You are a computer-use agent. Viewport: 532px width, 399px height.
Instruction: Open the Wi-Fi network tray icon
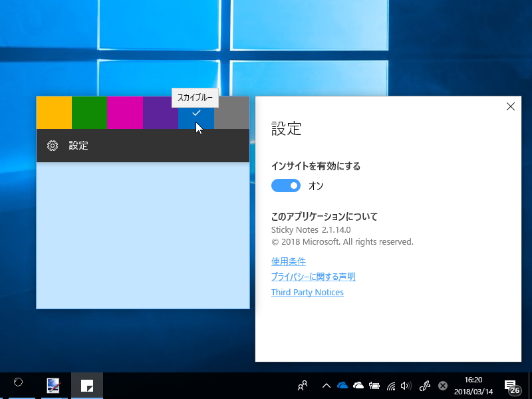392,385
